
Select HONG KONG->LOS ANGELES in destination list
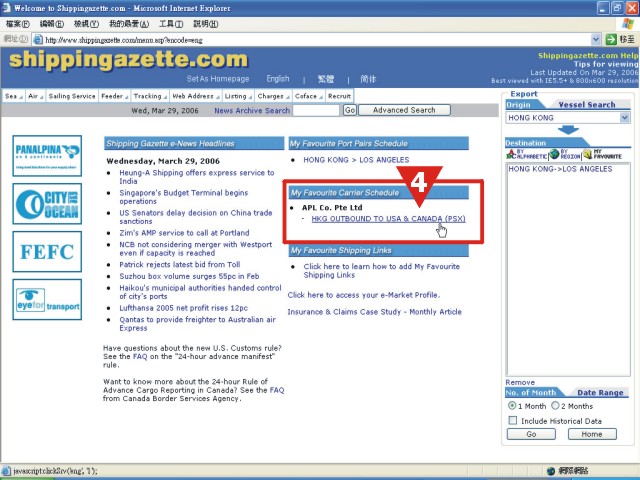(560, 169)
